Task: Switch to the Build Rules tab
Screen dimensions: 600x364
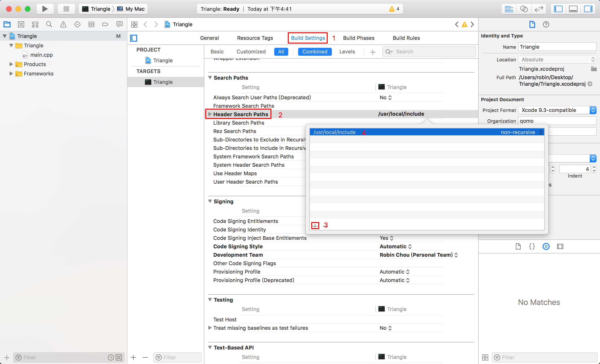Action: (406, 38)
